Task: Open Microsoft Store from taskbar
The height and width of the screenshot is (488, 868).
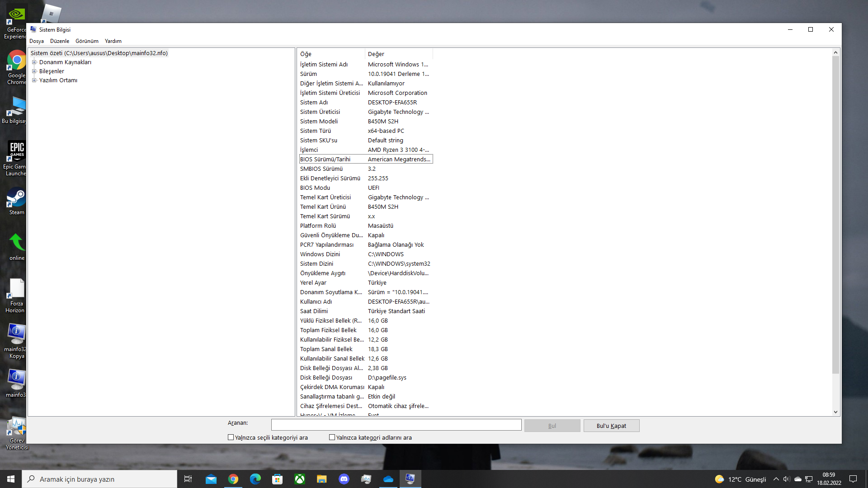Action: pos(278,479)
